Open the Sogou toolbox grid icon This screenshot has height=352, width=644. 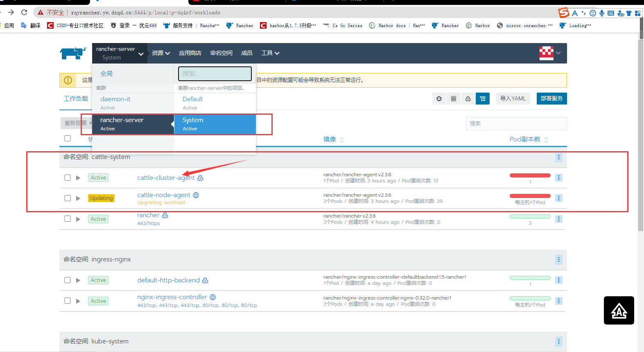point(638,13)
